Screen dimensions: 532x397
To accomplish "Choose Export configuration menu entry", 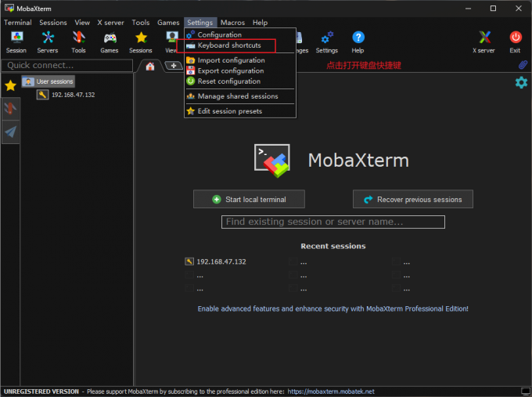I will pyautogui.click(x=240, y=70).
